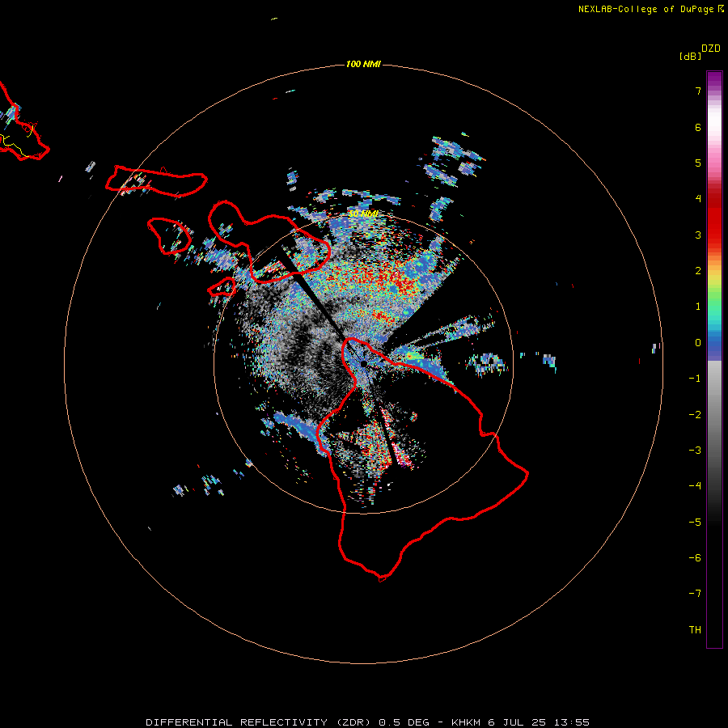728x728 pixels.
Task: Click the 6 value on the color scale
Action: (x=698, y=127)
